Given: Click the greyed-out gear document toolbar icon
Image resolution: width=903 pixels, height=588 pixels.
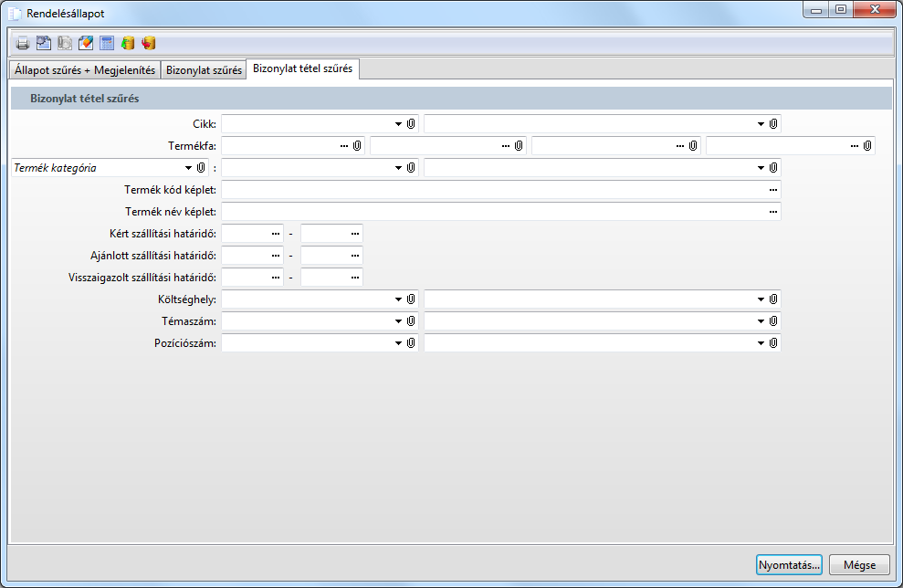Looking at the screenshot, I should click(65, 43).
